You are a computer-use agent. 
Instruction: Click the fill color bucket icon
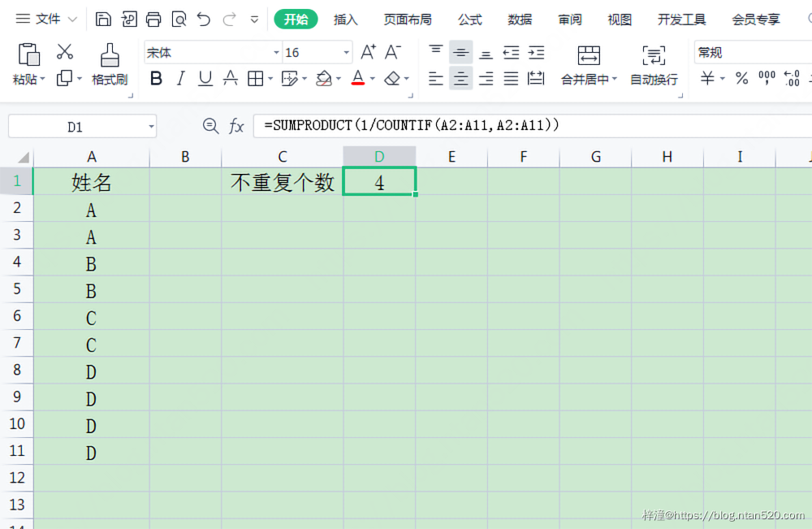(324, 79)
